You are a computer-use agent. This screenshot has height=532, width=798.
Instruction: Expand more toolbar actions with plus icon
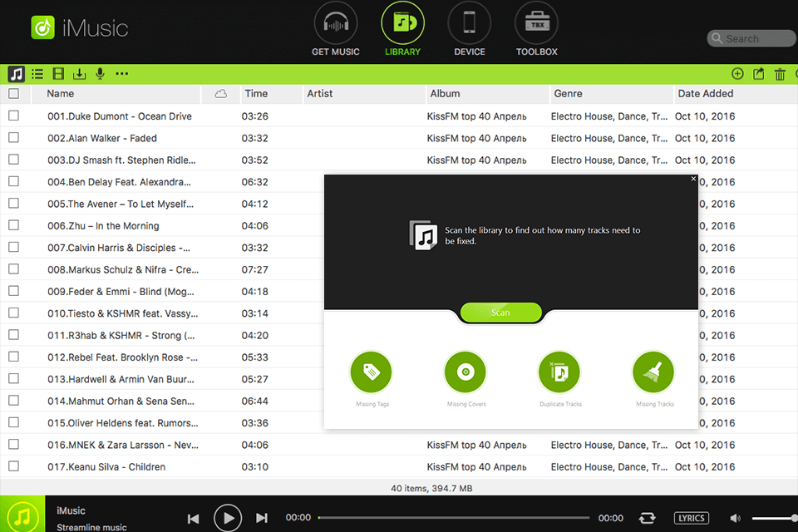737,73
